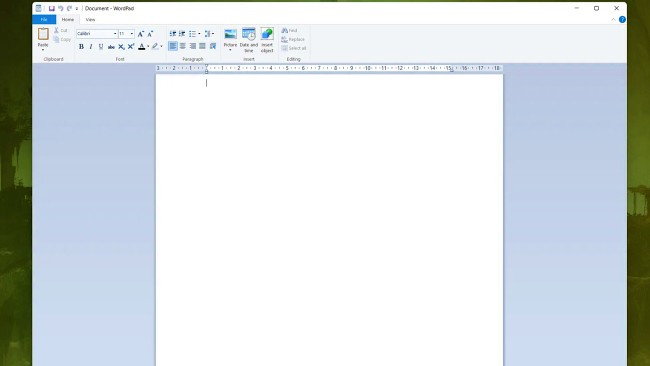Viewport: 650px width, 366px height.
Task: Toggle Strikethrough formatting
Action: tap(111, 46)
